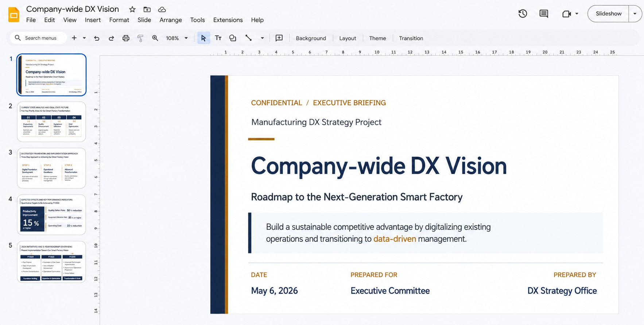Viewport: 644px width, 325px height.
Task: Open the Help menu
Action: pos(257,20)
